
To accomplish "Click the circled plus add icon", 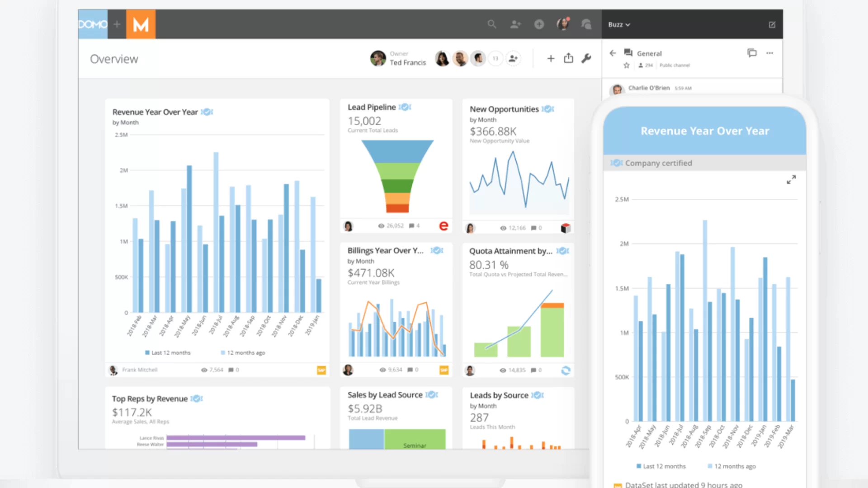I will pos(539,24).
